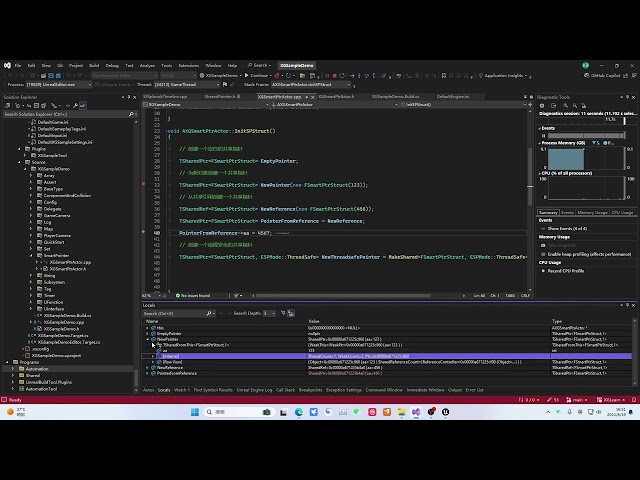
Task: Click the main branch status bar item
Action: pyautogui.click(x=578, y=400)
